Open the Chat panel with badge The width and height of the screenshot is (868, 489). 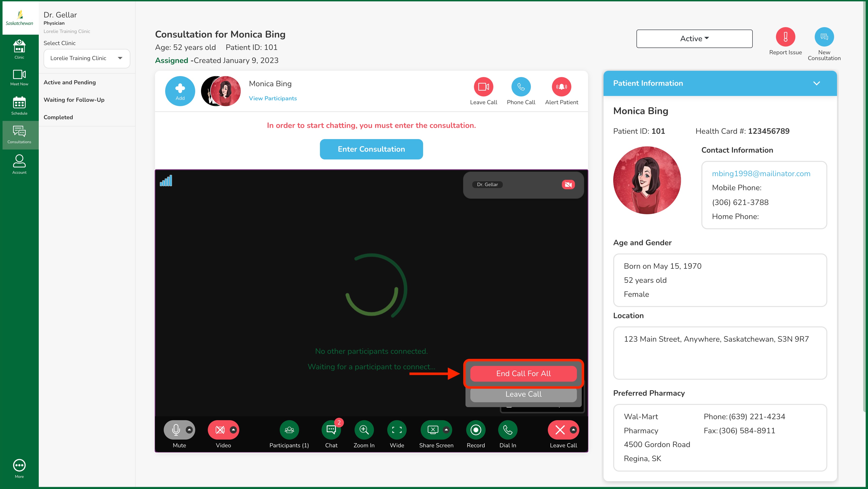pyautogui.click(x=331, y=430)
